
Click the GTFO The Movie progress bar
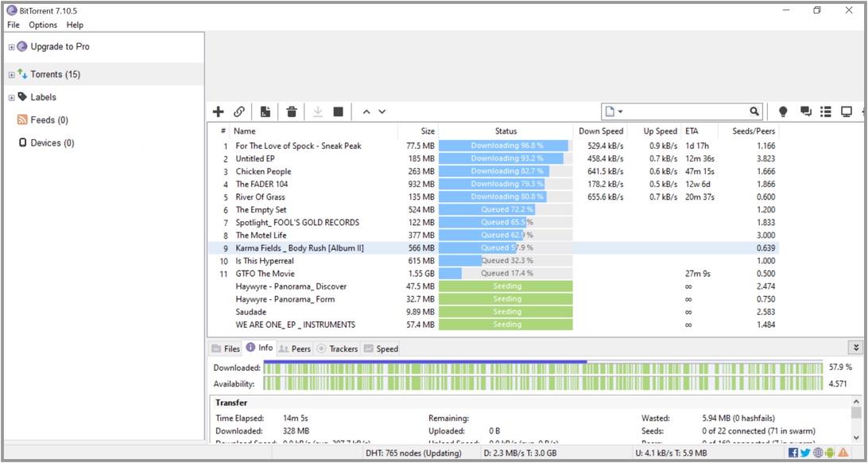tap(506, 274)
